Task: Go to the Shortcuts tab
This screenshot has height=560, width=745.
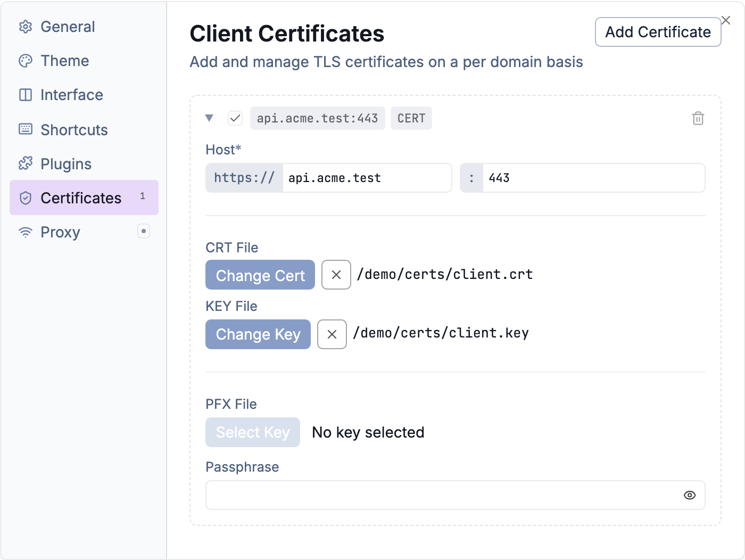Action: pos(84,130)
